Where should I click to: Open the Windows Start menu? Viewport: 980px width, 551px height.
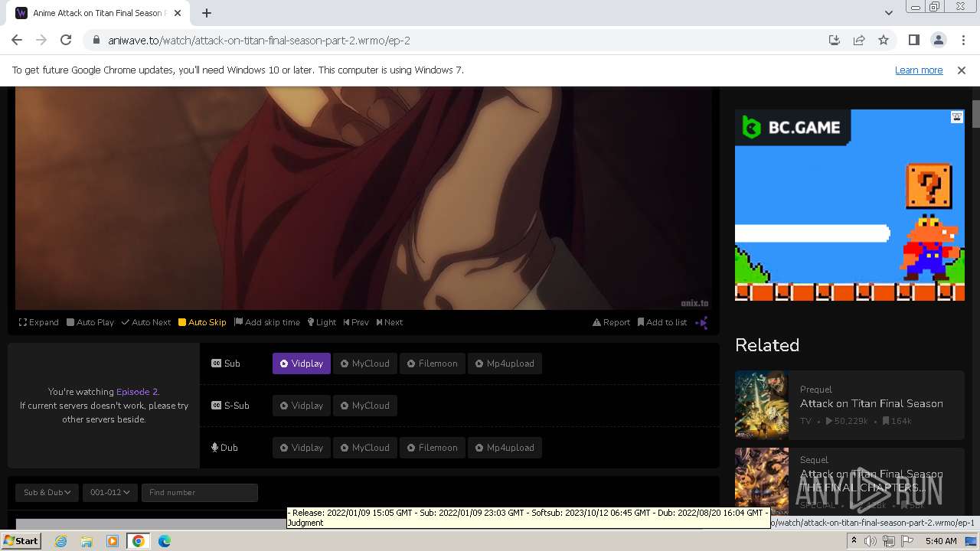point(21,541)
